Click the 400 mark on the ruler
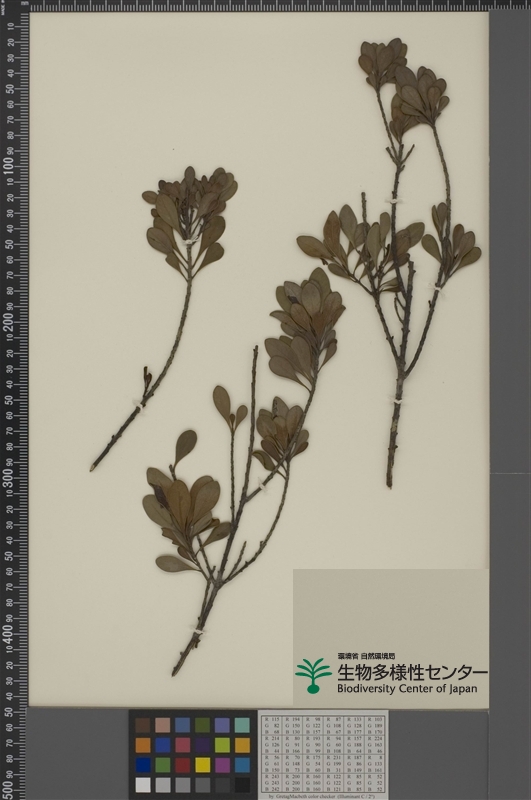Viewport: 531px width, 800px height. click(x=8, y=633)
